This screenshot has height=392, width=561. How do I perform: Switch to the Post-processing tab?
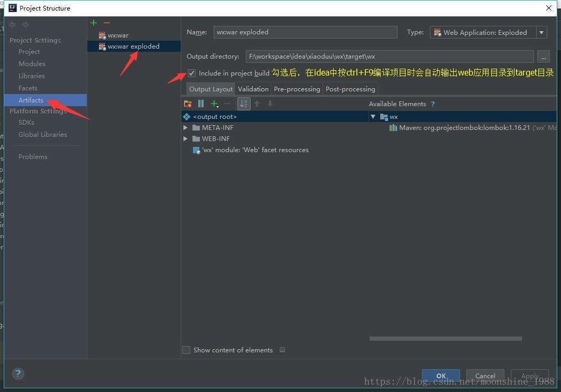click(350, 89)
